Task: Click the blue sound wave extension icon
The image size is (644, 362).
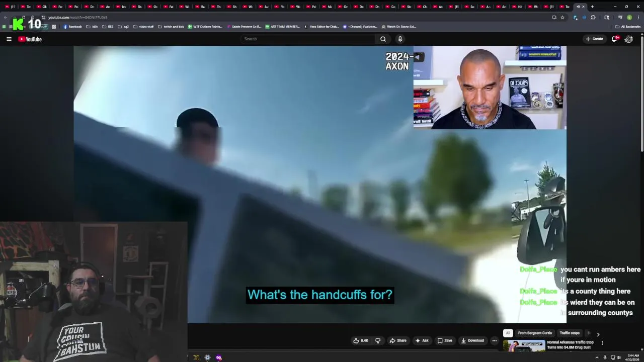Action: coord(584,17)
